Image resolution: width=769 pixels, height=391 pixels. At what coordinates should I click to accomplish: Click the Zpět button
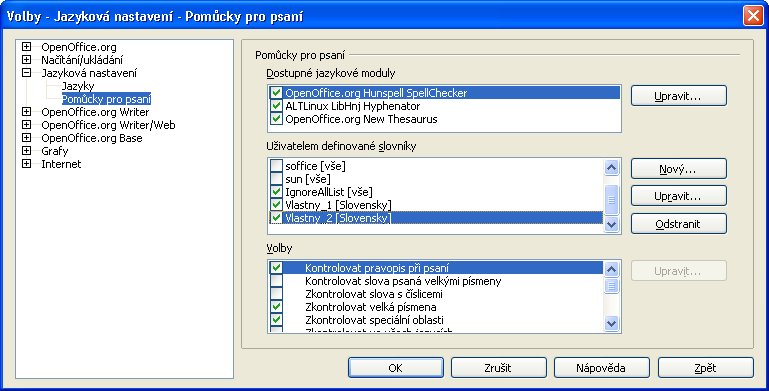click(x=705, y=367)
